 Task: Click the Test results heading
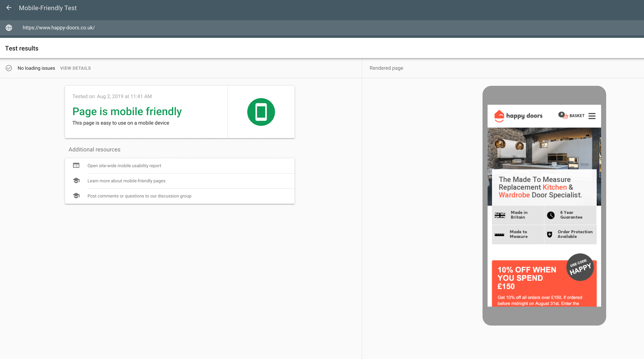coord(22,48)
